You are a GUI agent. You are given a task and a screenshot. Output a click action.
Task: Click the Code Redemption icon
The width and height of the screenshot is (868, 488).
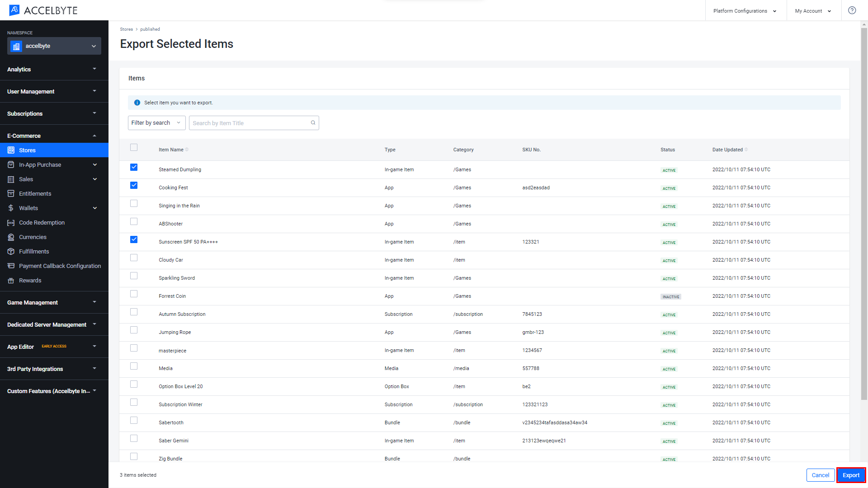(x=11, y=222)
